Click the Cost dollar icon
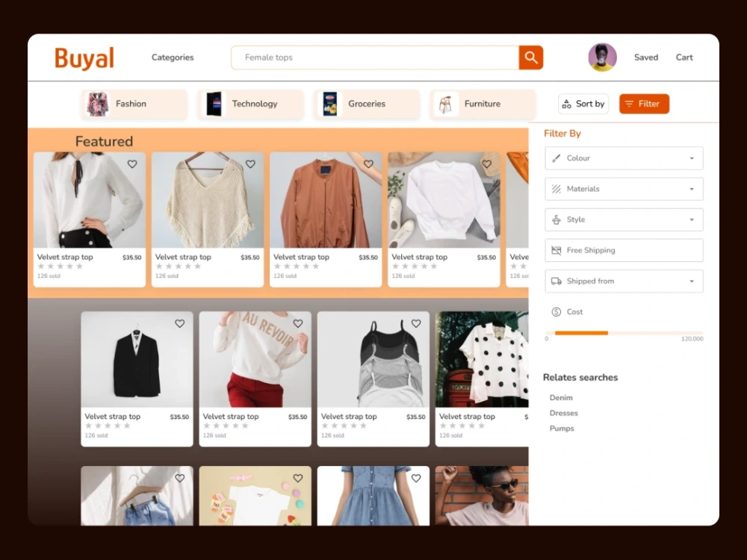 click(556, 312)
